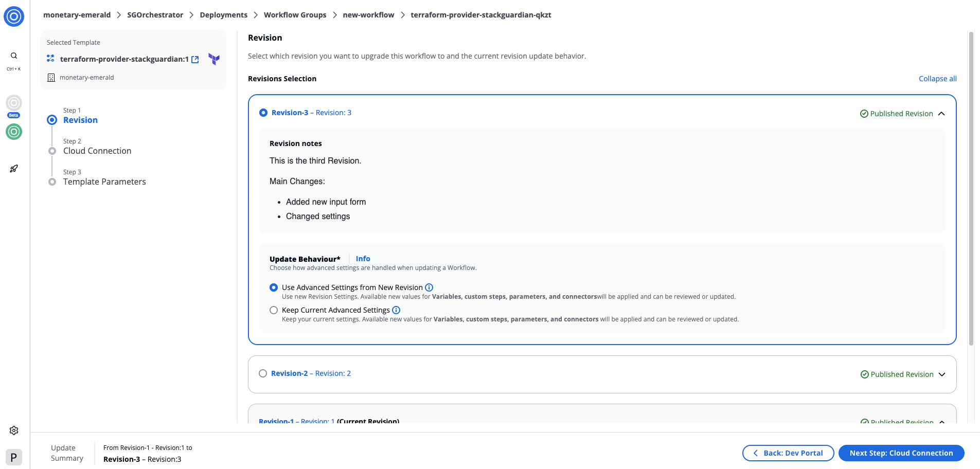Click the Terraform logo icon
Screen dimensions: 980x469
point(214,59)
